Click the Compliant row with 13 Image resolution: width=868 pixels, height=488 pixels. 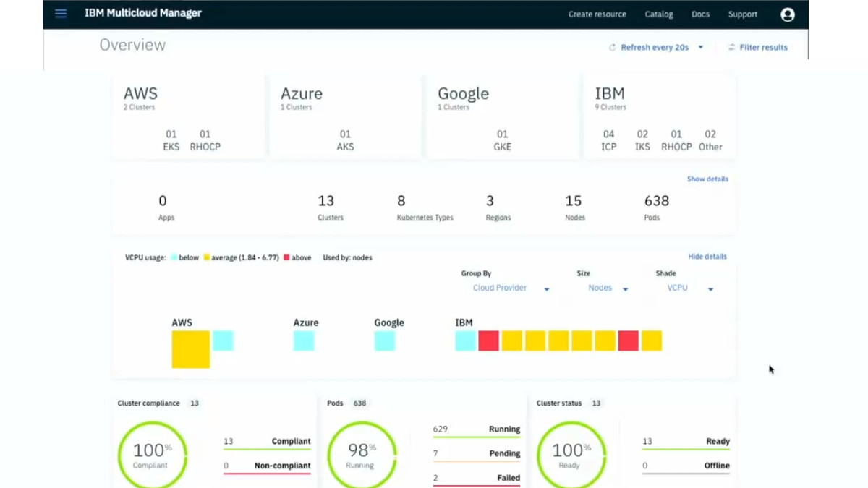tap(267, 442)
